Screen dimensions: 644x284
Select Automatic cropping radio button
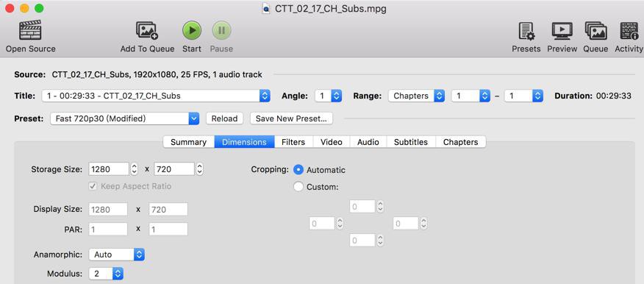pos(298,170)
